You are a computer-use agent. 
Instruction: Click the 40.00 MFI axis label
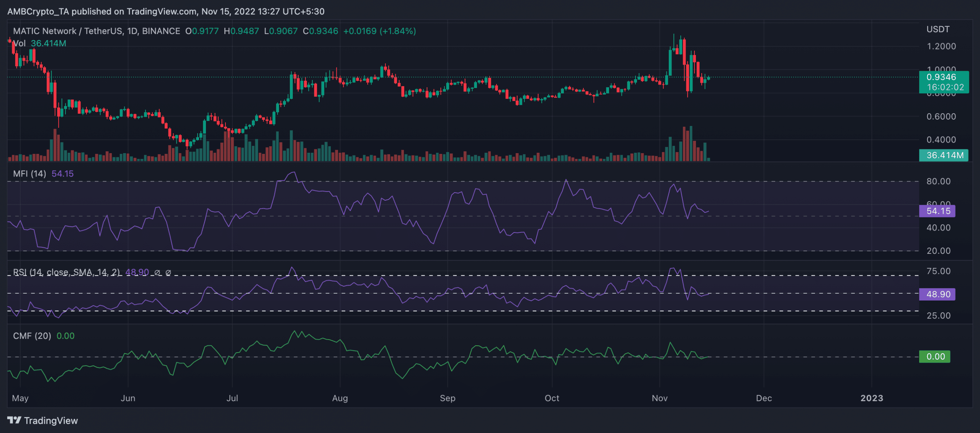point(939,228)
